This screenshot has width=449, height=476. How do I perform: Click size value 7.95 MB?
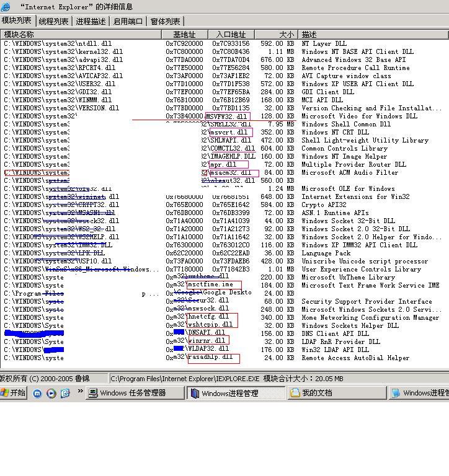coord(282,124)
